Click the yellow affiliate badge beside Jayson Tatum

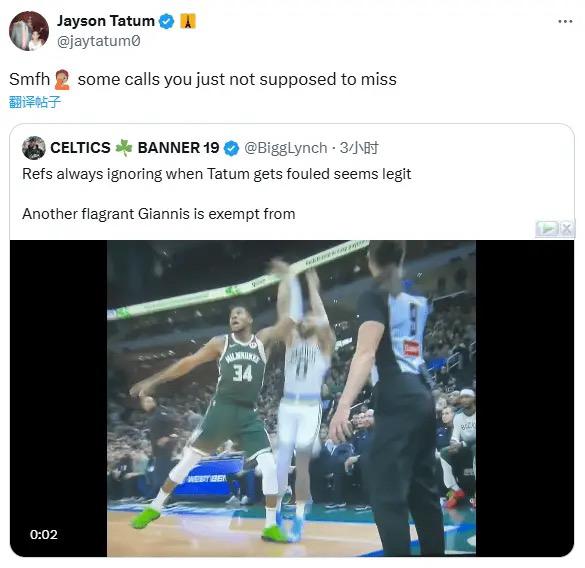point(188,21)
